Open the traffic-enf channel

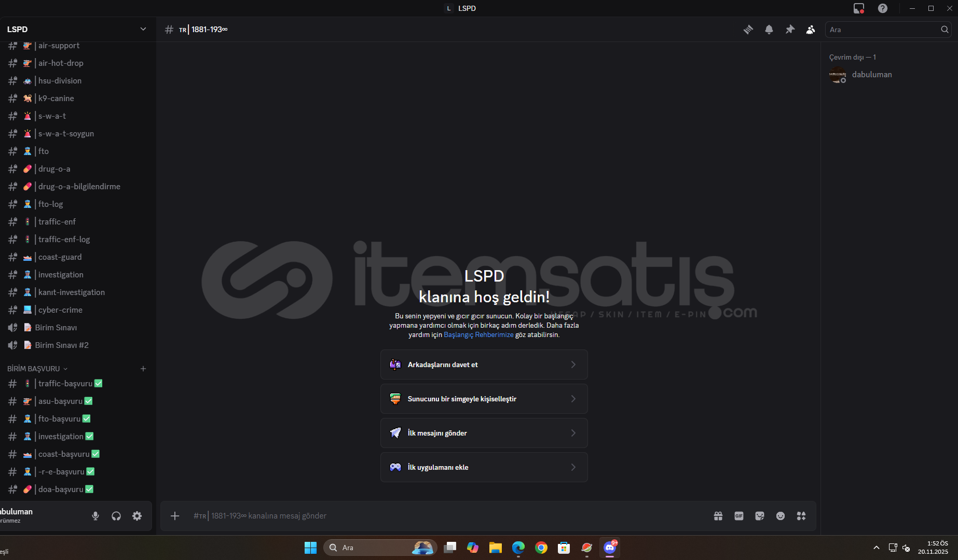click(x=78, y=222)
